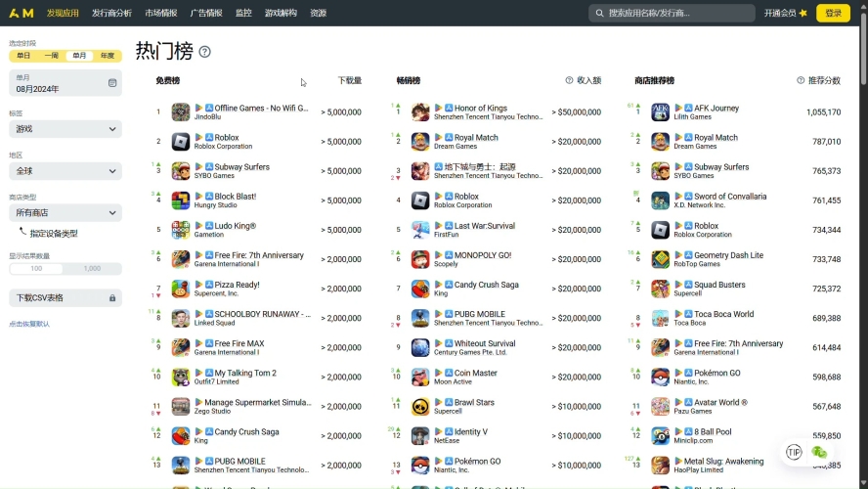Open 市场情报 menu
This screenshot has height=489, width=868.
161,13
